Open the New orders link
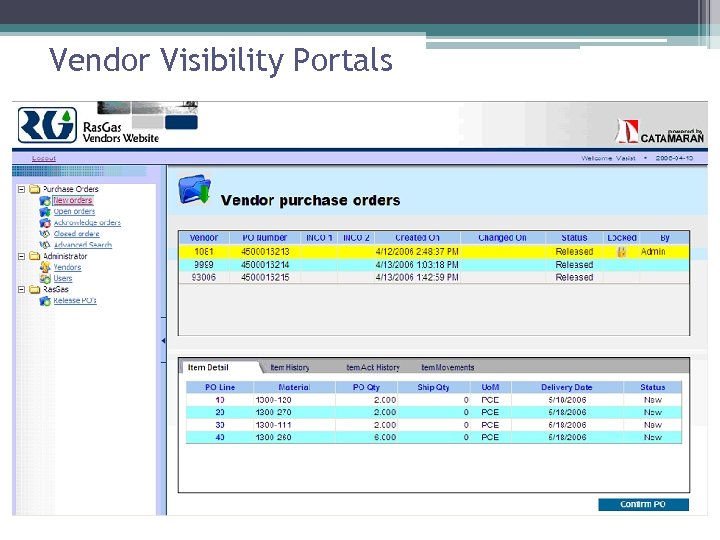 [x=73, y=200]
